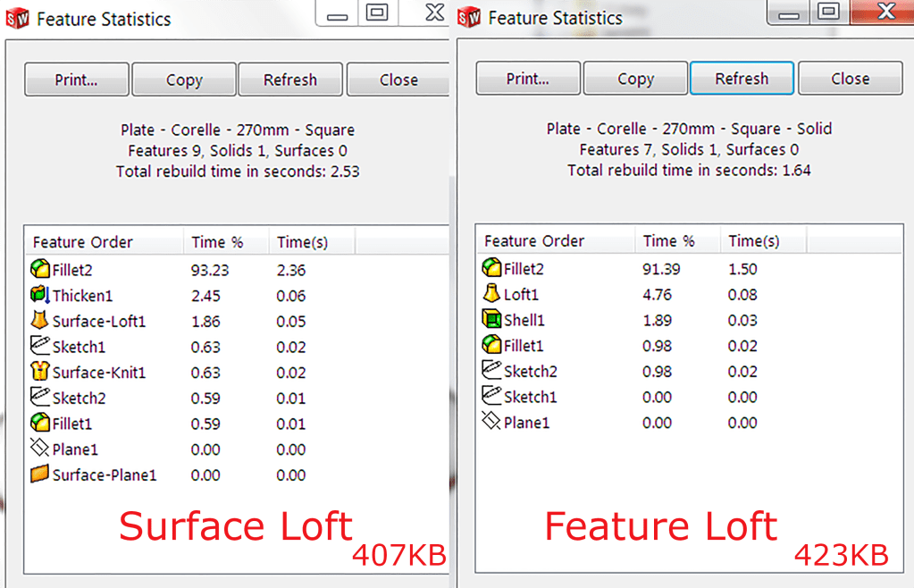Click Fillet2 icon in left list
The image size is (914, 588).
click(39, 269)
